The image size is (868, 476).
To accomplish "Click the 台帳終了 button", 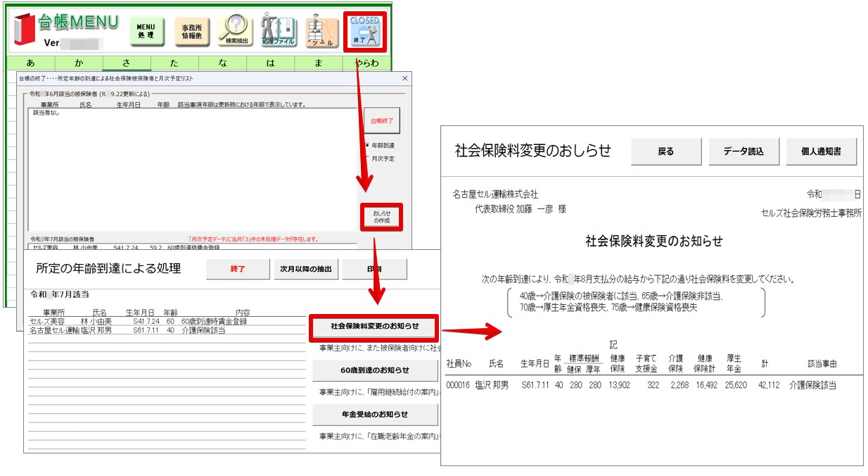I will point(382,121).
